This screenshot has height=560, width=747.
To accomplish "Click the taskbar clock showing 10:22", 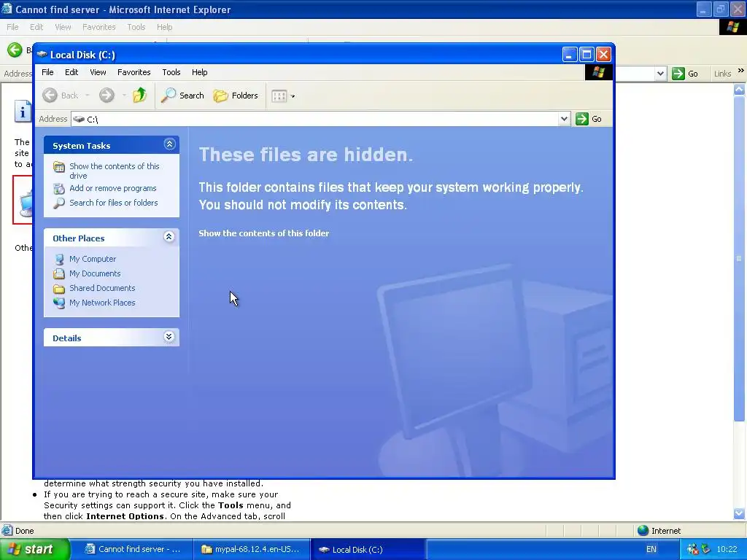I will [727, 549].
